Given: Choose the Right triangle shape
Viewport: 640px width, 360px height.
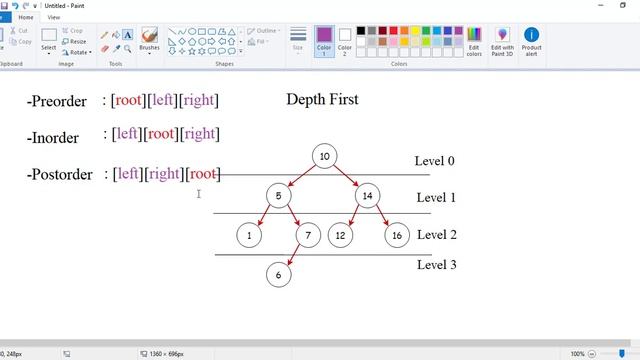Looking at the screenshot, I should click(172, 41).
